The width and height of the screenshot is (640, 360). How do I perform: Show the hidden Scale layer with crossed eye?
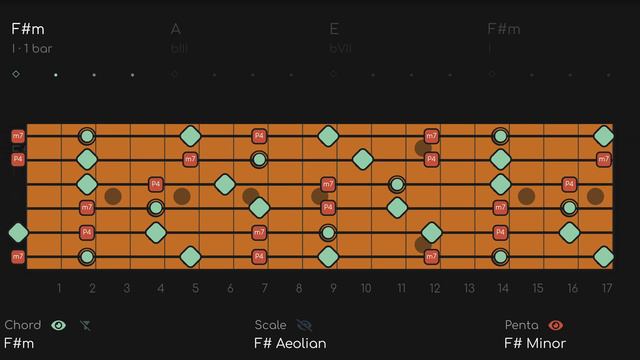pyautogui.click(x=304, y=325)
